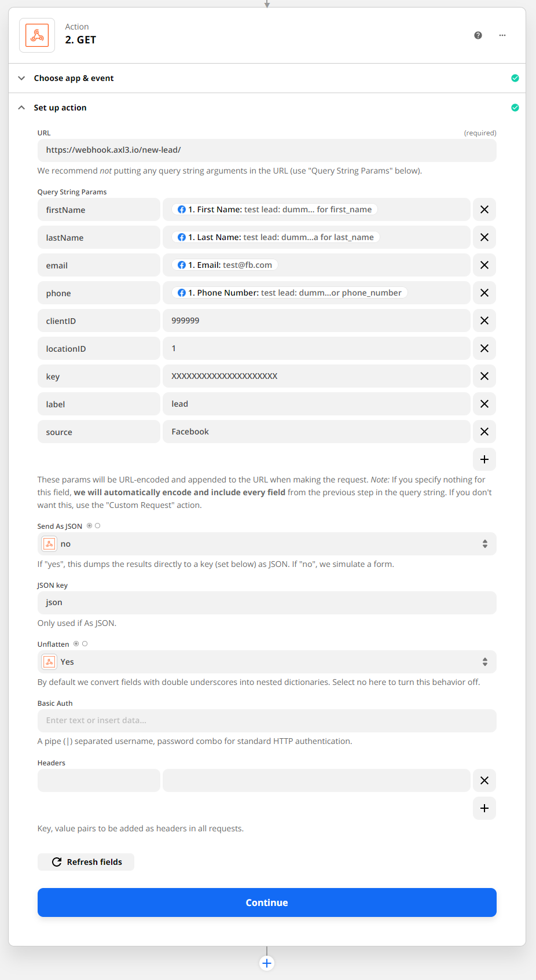
Task: Click the add step plus below action
Action: point(267,963)
